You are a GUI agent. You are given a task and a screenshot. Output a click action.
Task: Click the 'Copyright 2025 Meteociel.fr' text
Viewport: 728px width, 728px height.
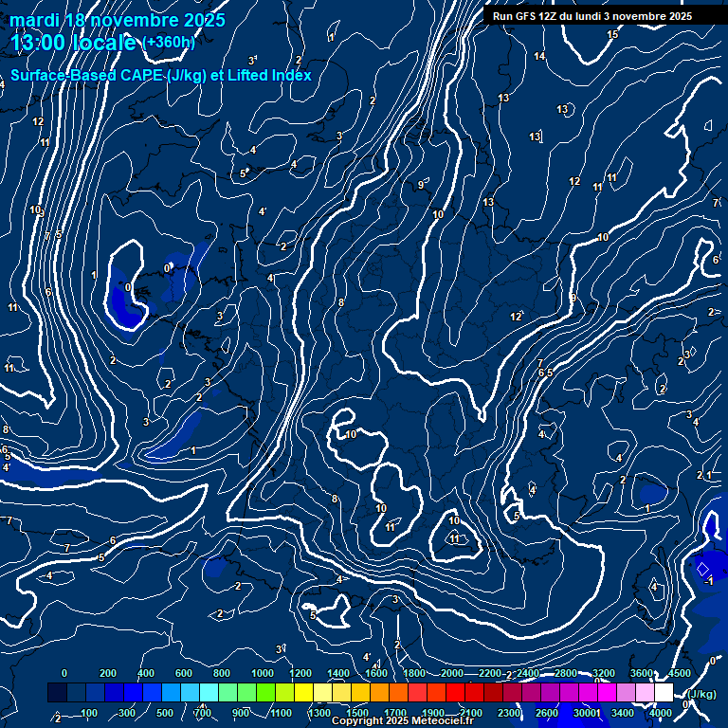pyautogui.click(x=403, y=720)
